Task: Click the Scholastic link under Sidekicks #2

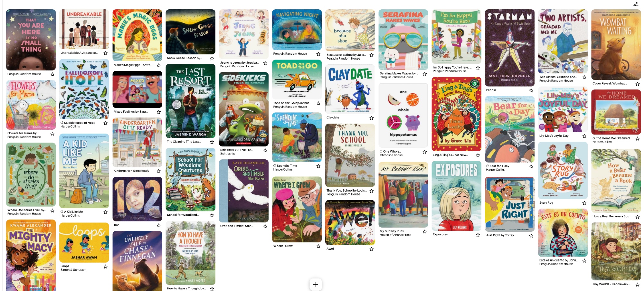Action: tap(227, 154)
